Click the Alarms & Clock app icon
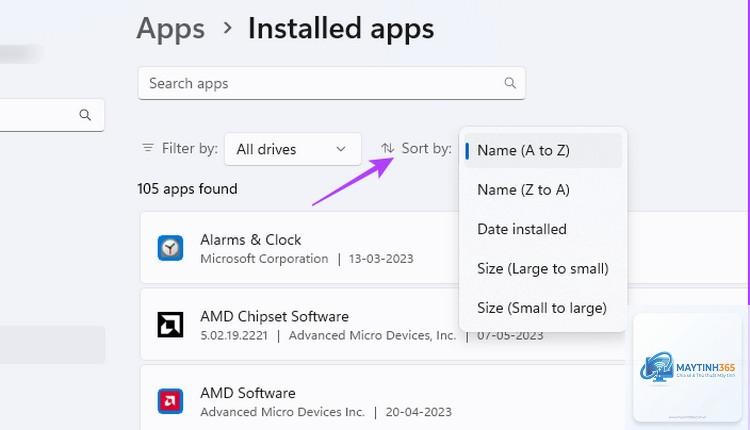 coord(170,248)
